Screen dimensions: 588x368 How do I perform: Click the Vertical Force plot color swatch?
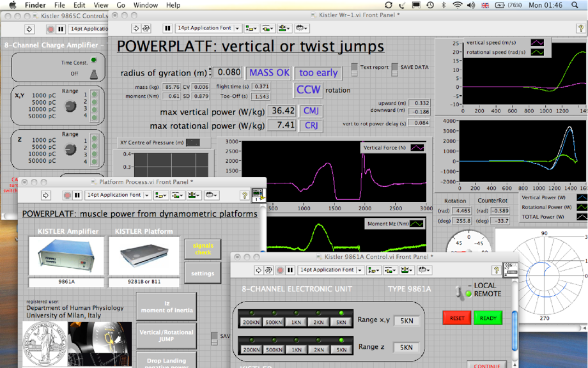(x=417, y=148)
